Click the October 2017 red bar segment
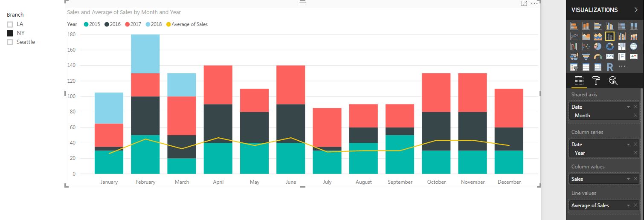This screenshot has height=220, width=644. pos(436,93)
